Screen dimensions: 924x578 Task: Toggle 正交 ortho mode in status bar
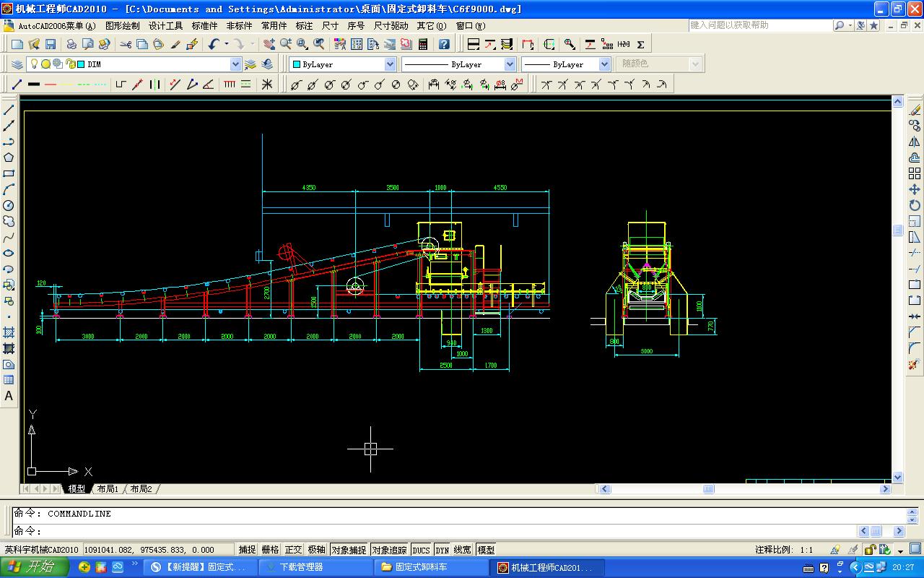pos(293,550)
